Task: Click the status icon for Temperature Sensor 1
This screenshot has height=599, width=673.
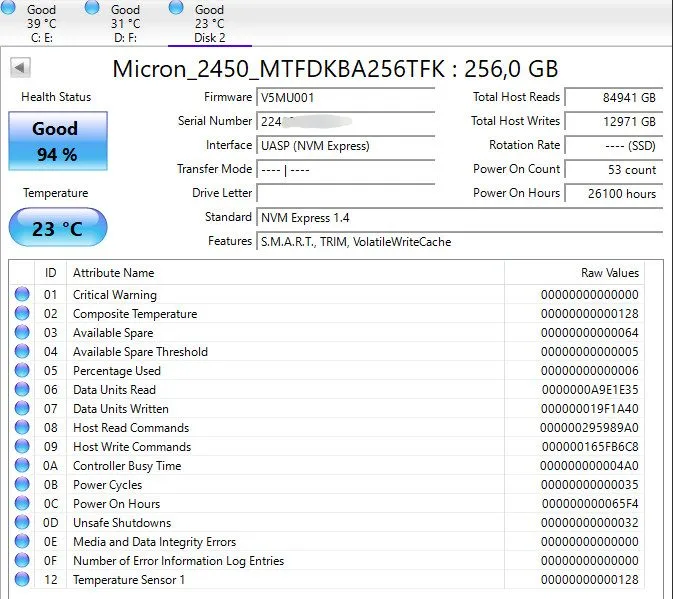Action: pos(22,579)
